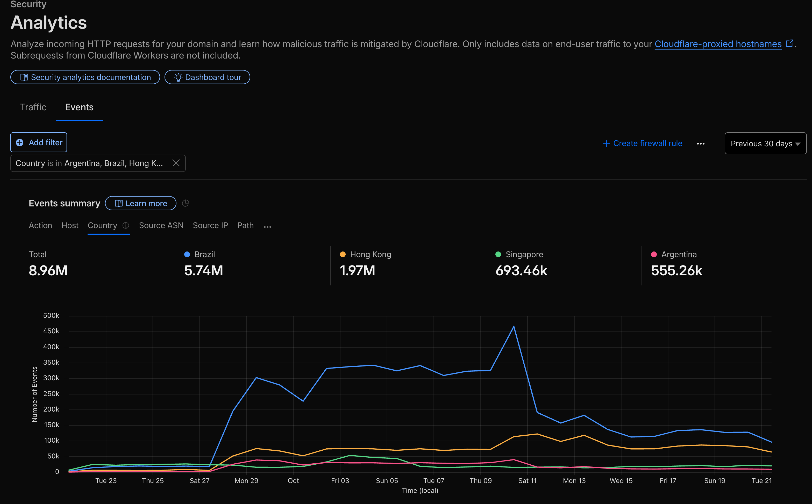Image resolution: width=812 pixels, height=504 pixels.
Task: Click the info icon beside Country tab
Action: coord(126,226)
